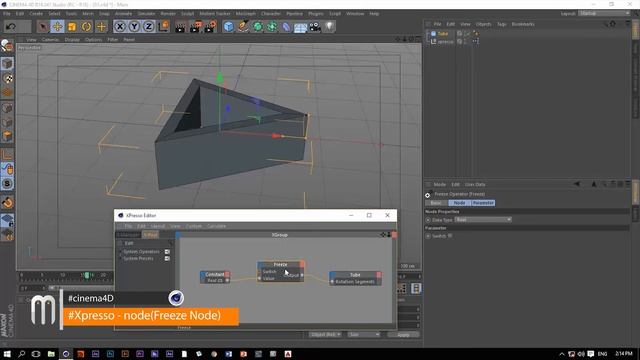Click the Tube node blue input corner

click(332, 275)
